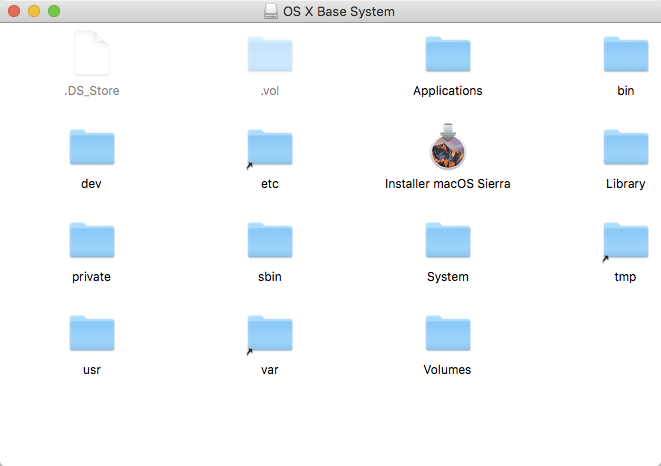Select the bin folder icon
This screenshot has height=466, width=661.
pos(626,54)
